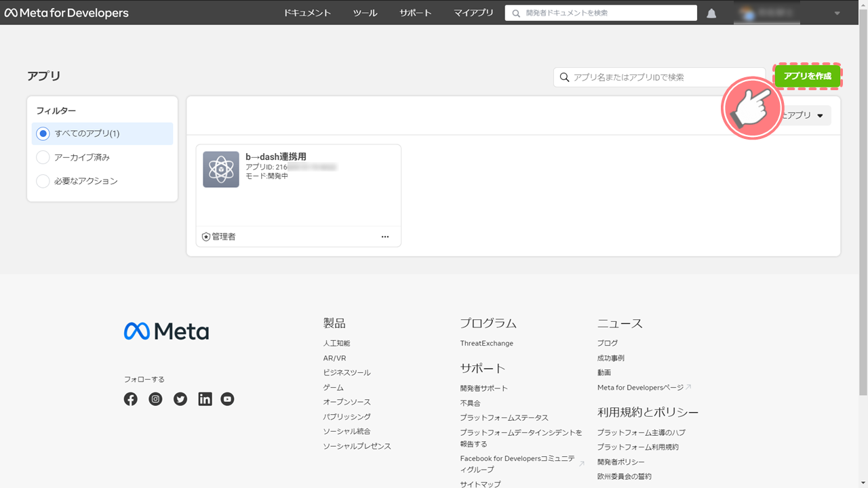Open ツール menu
The width and height of the screenshot is (868, 488).
(x=365, y=13)
